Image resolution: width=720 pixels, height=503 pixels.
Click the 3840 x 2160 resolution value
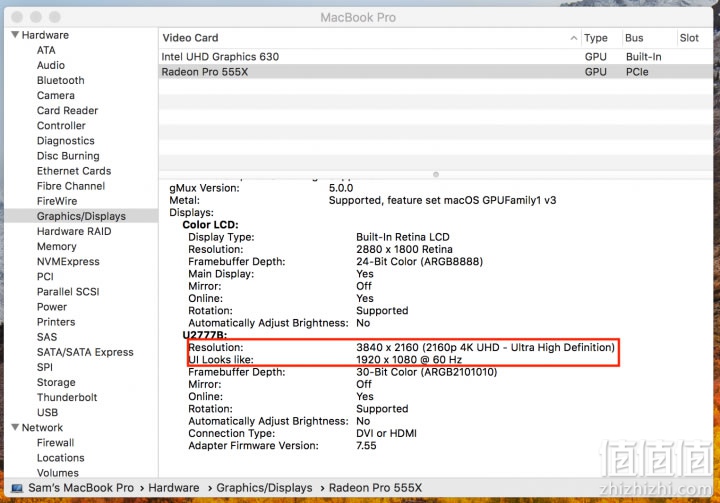pyautogui.click(x=485, y=347)
